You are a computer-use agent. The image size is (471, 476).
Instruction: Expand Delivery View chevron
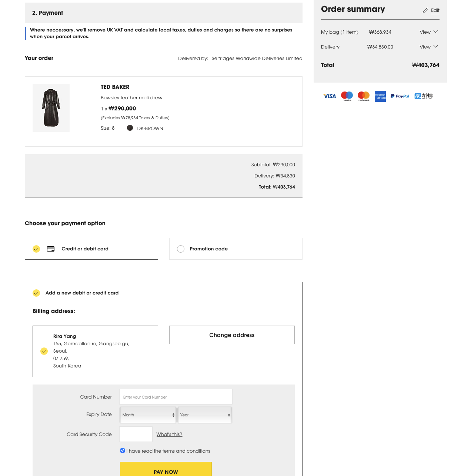click(436, 47)
